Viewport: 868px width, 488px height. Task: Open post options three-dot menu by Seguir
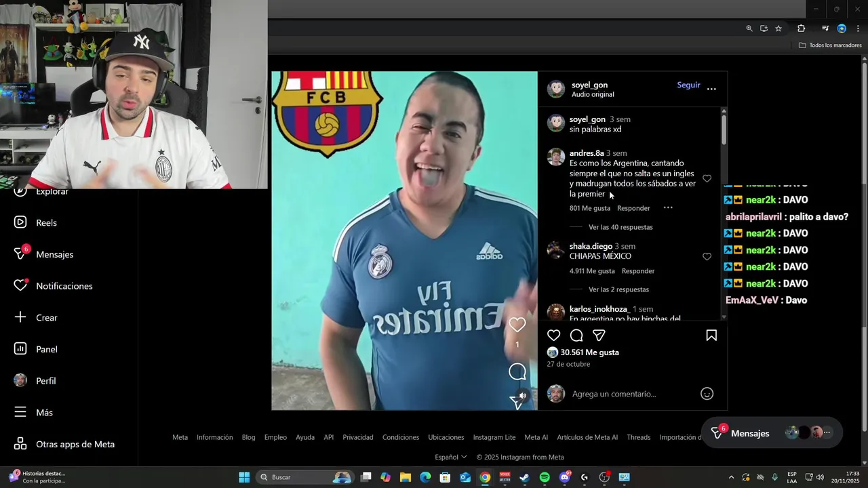tap(711, 89)
